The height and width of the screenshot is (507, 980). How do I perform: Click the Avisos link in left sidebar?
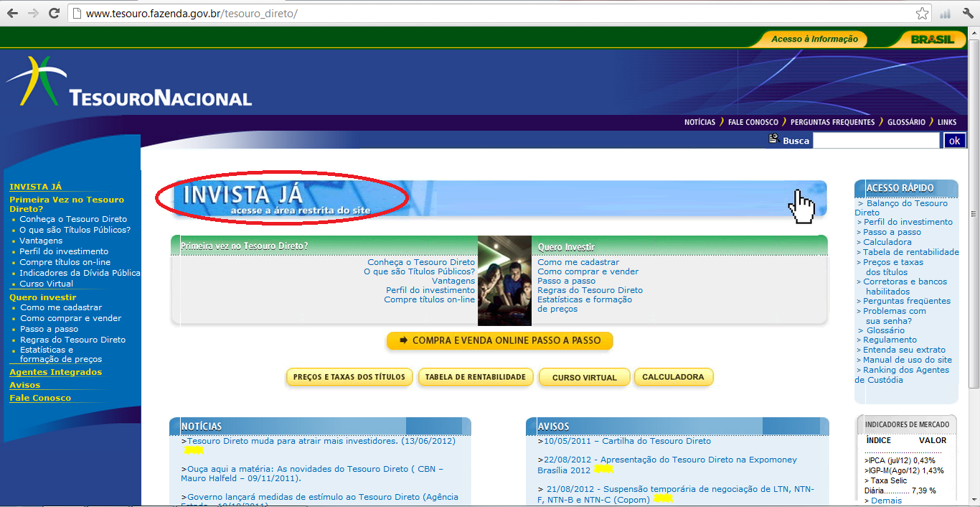[x=25, y=385]
